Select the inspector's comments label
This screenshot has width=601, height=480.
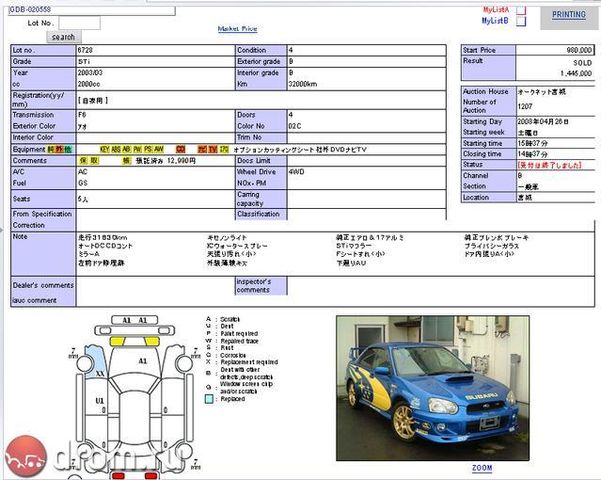coord(253,286)
